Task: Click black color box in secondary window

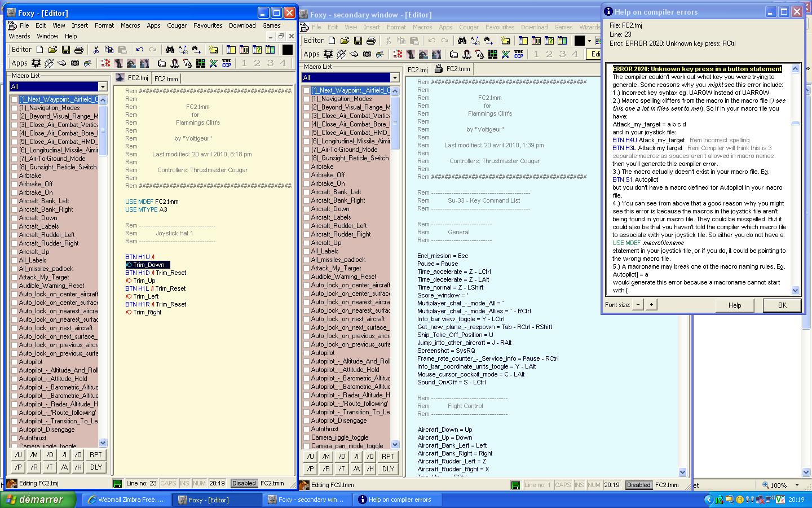Action: 579,41
